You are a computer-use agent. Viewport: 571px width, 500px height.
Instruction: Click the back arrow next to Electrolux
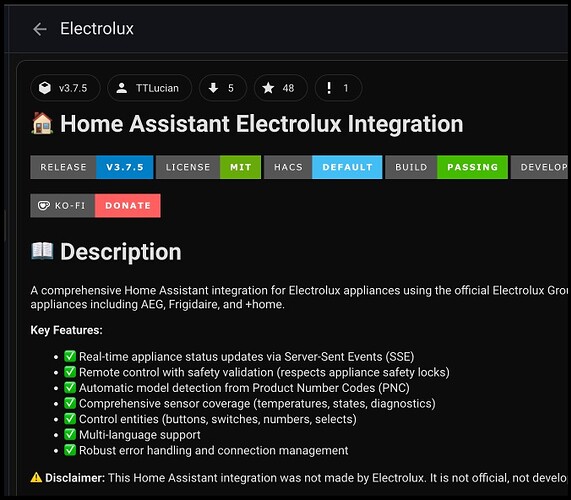click(x=40, y=29)
